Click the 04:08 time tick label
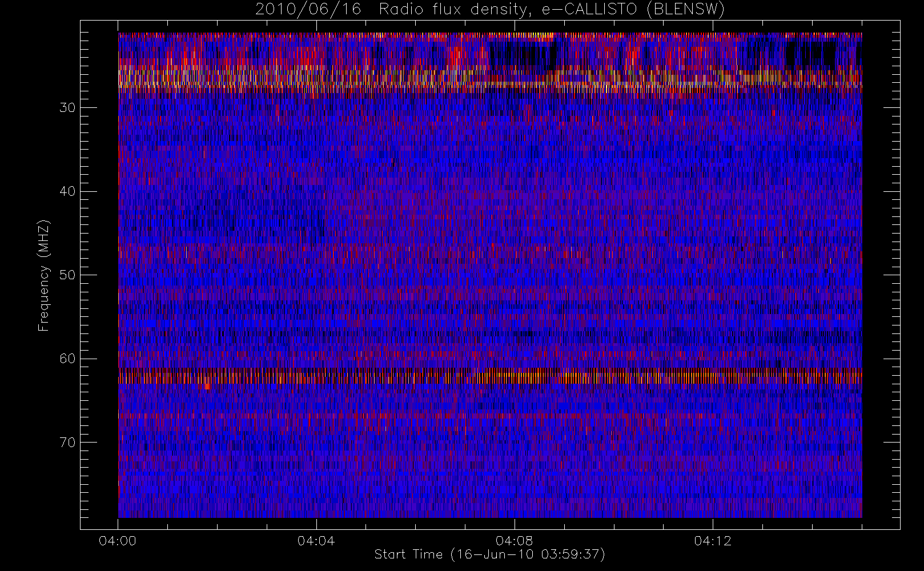Image resolution: width=924 pixels, height=571 pixels. coord(514,541)
